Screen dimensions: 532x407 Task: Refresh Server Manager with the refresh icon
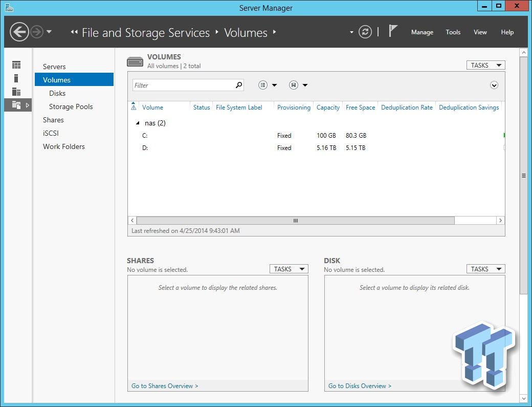tap(365, 32)
